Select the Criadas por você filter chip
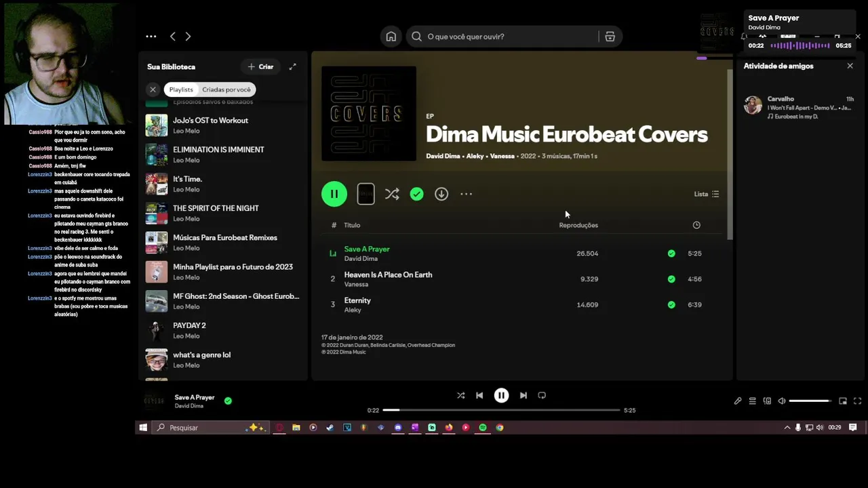 [226, 89]
